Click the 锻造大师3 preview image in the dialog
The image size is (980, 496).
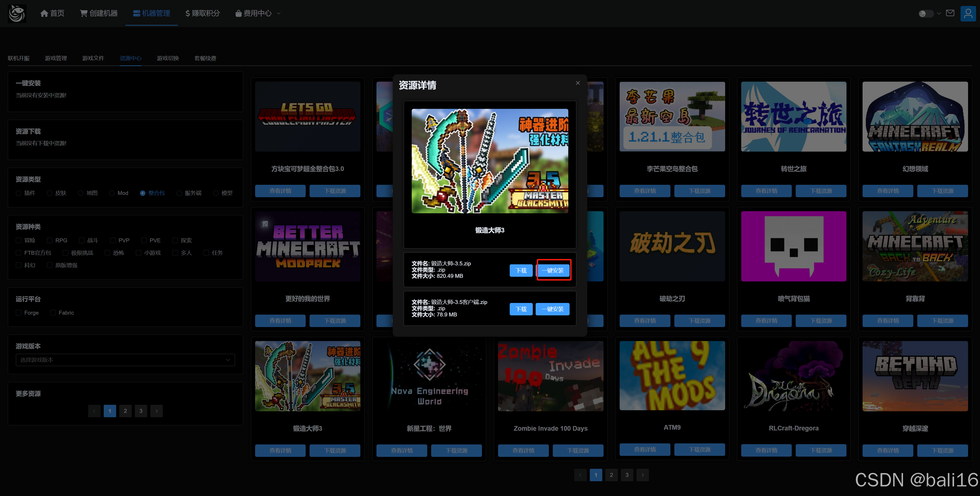click(x=490, y=161)
